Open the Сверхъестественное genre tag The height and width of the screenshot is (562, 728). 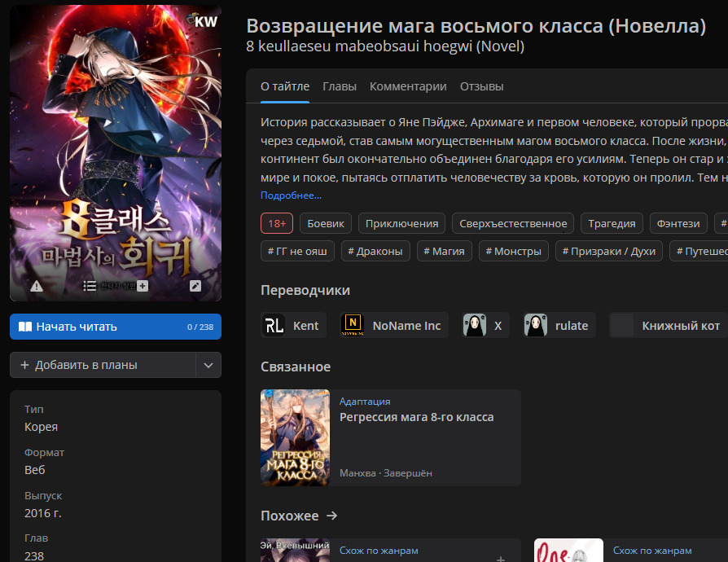513,223
